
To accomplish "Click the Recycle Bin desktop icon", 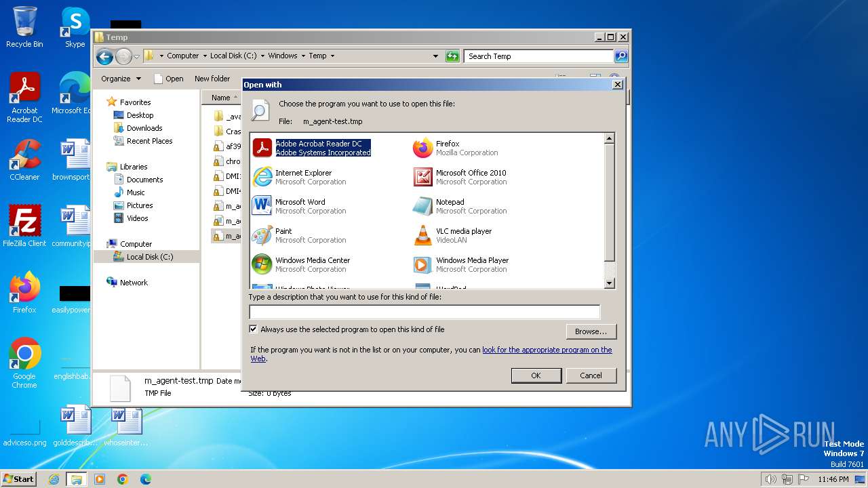I will (x=24, y=28).
